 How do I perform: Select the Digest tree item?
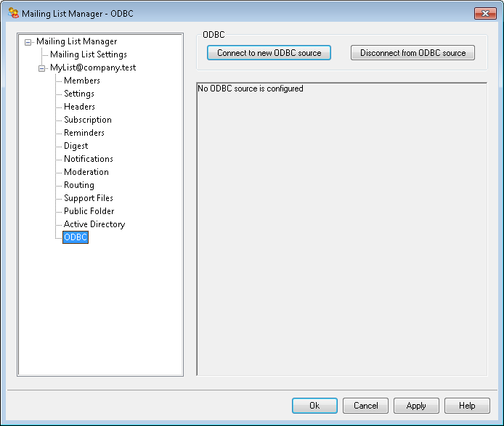(76, 146)
